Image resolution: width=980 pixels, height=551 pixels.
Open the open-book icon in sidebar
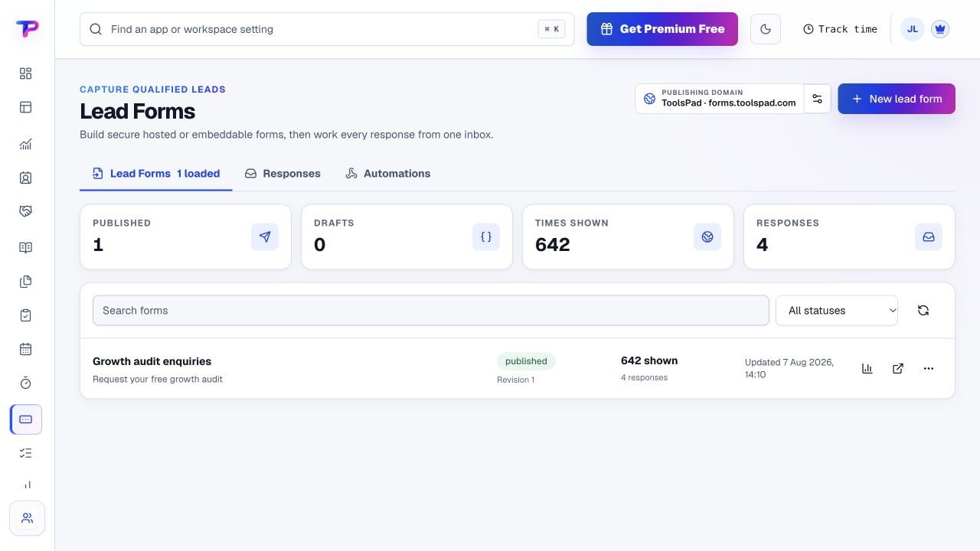click(x=25, y=248)
